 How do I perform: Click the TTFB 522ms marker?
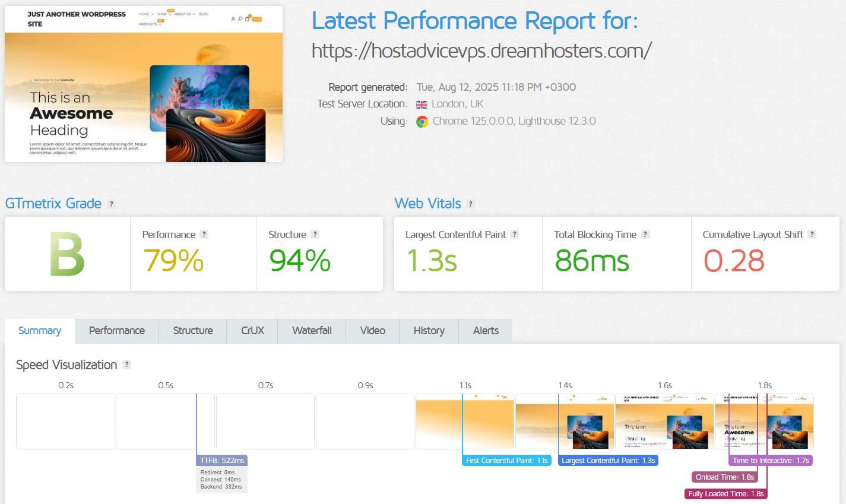pos(221,461)
